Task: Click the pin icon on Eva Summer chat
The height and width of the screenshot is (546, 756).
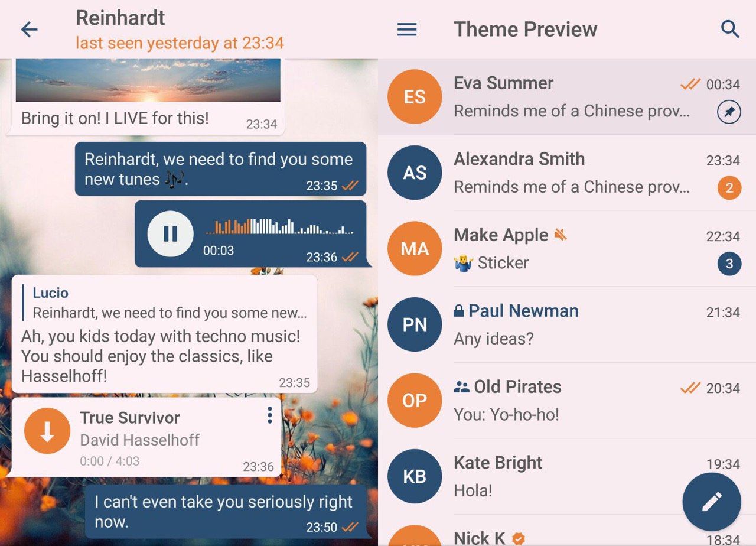Action: pos(729,112)
